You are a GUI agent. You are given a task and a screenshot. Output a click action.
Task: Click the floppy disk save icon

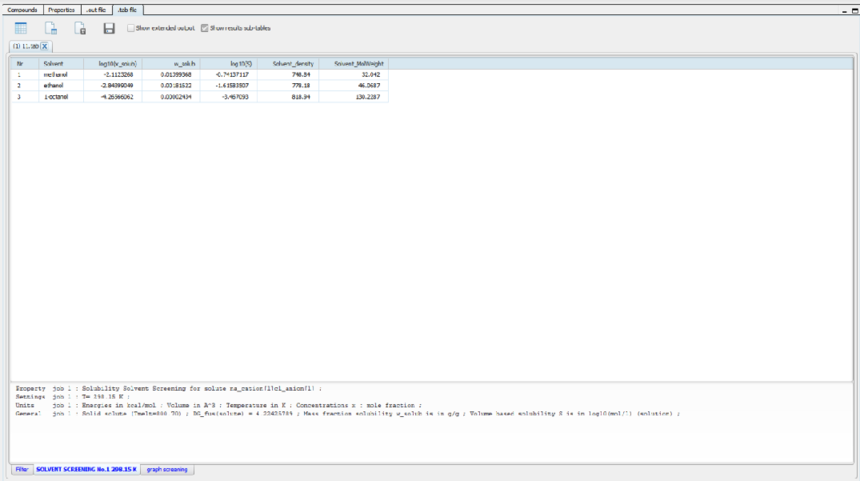(109, 28)
